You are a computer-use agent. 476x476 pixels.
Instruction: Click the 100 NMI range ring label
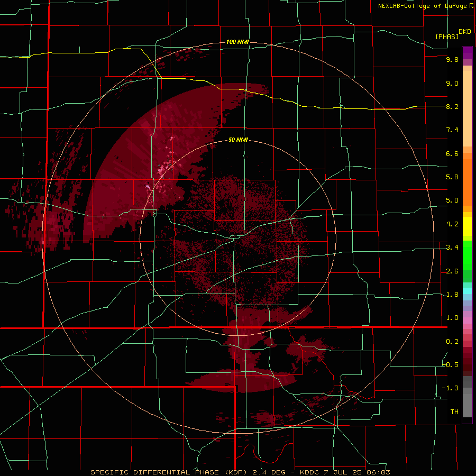pyautogui.click(x=237, y=42)
